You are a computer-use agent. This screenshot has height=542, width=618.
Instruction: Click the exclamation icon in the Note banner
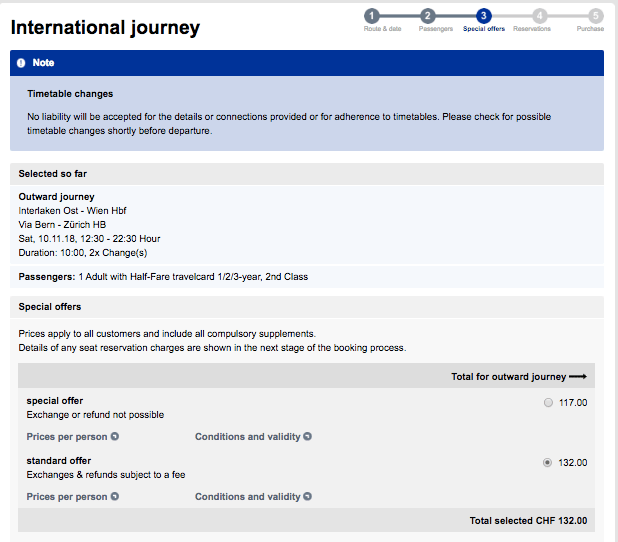(21, 63)
